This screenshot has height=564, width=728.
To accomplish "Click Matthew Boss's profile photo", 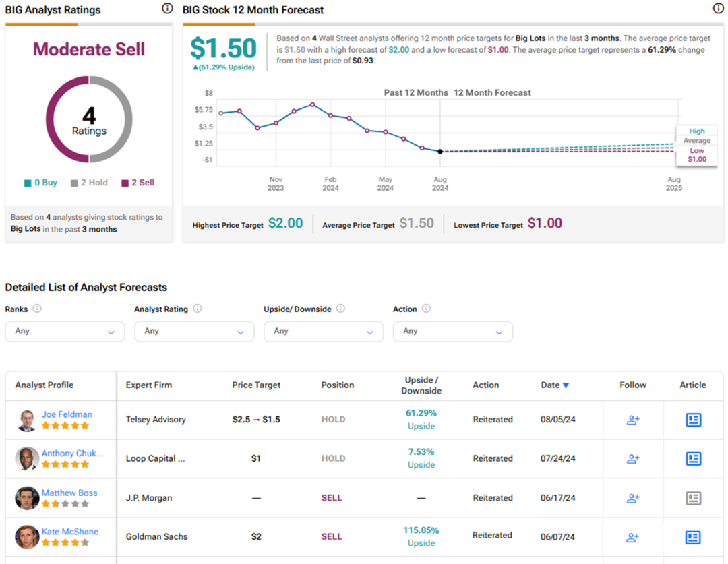I will click(27, 498).
